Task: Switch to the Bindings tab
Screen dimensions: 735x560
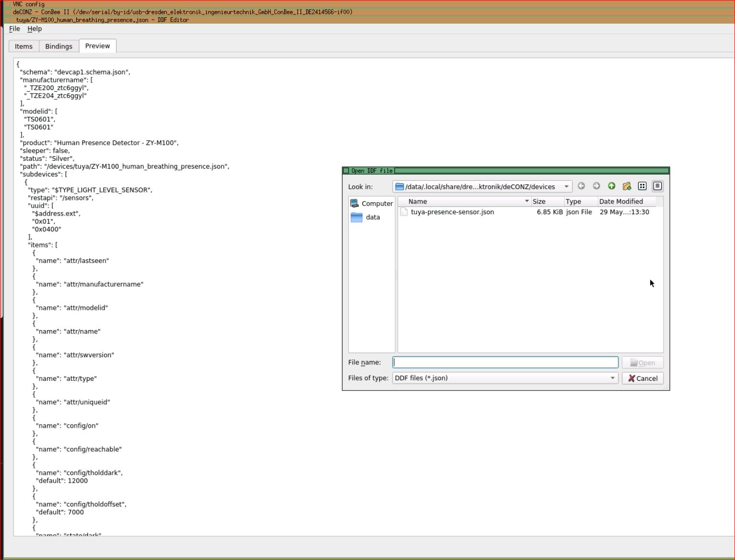Action: 58,46
